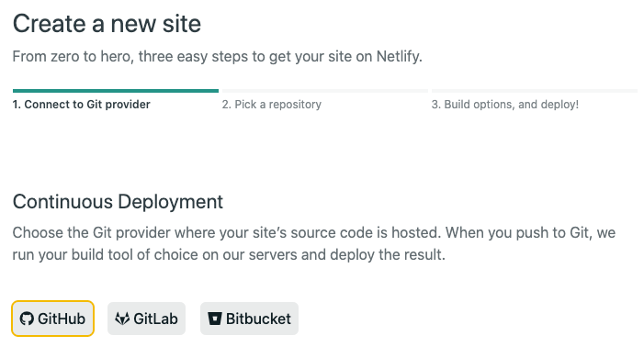644x358 pixels.
Task: Click the Choose the Git provider description text
Action: [x=314, y=243]
